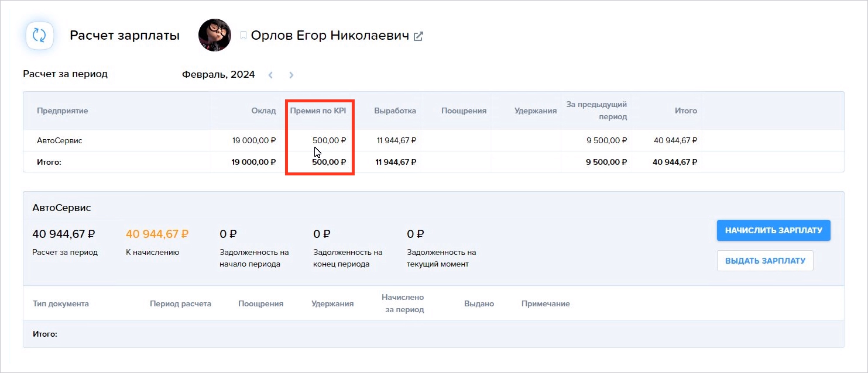
Task: Click the Задолженность на текущий момент label
Action: (x=441, y=258)
